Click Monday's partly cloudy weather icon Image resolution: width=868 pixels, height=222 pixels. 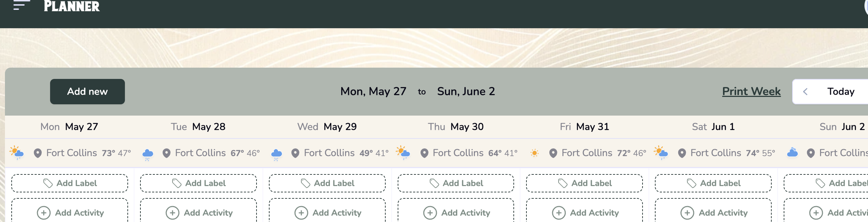pos(17,153)
